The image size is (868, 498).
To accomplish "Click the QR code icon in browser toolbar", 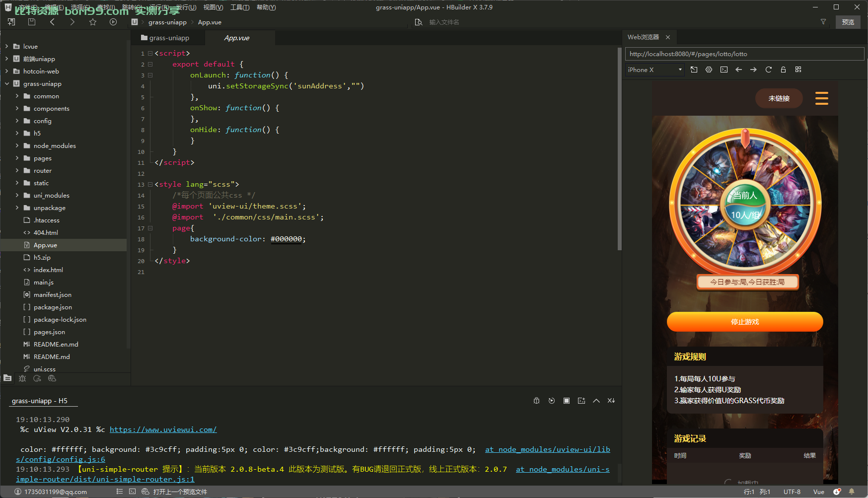I will pos(798,70).
